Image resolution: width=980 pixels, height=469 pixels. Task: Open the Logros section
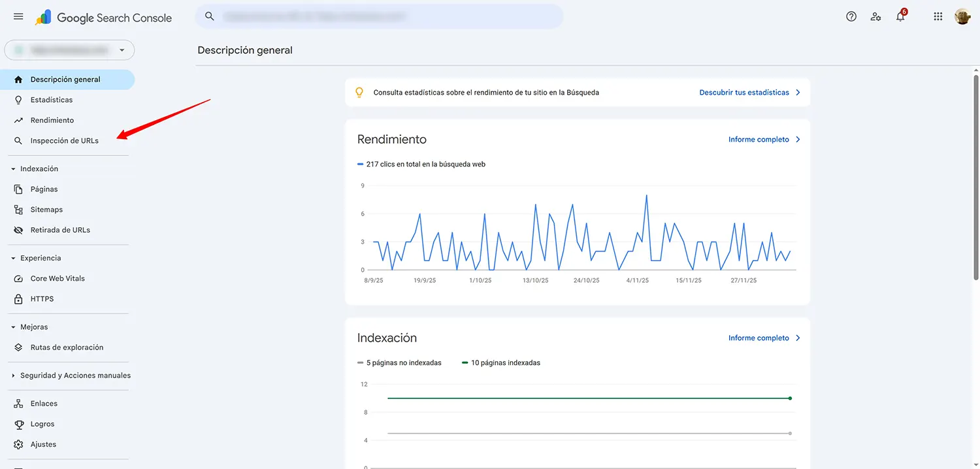point(41,424)
